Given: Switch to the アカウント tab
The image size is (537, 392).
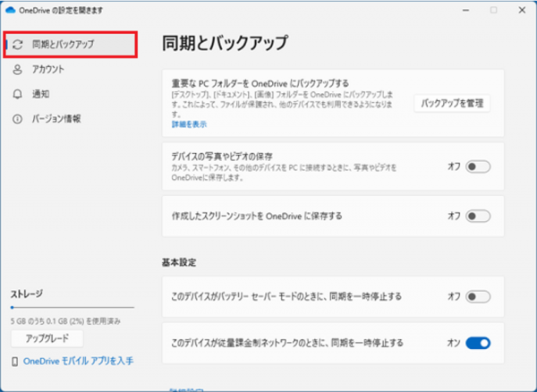Looking at the screenshot, I should [48, 69].
